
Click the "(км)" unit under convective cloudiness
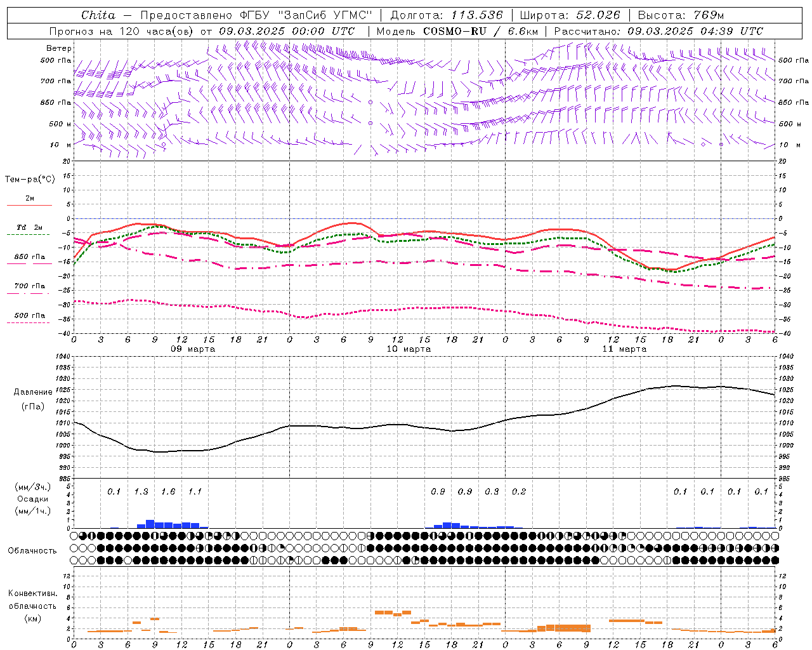coord(33,619)
